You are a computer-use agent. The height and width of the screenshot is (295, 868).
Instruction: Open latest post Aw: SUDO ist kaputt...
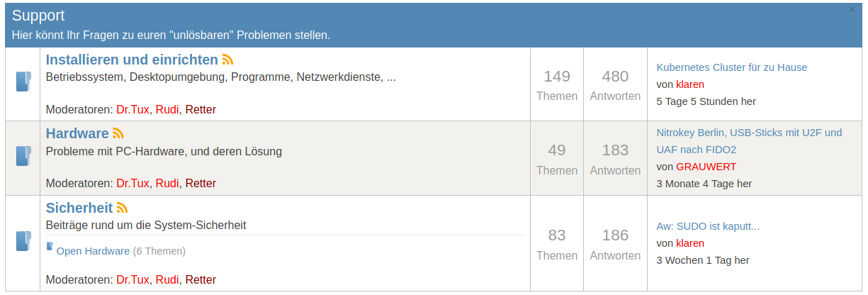pyautogui.click(x=708, y=226)
